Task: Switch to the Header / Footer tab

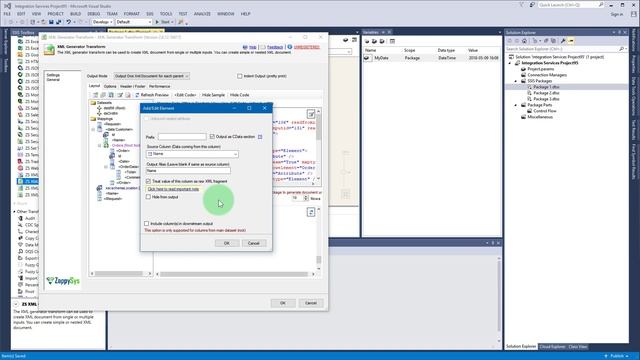Action: coord(133,86)
